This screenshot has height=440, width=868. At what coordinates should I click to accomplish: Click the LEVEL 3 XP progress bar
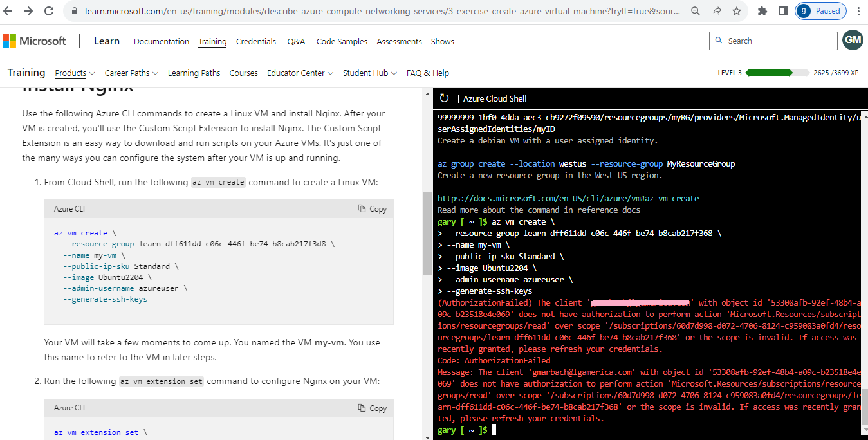pyautogui.click(x=777, y=73)
